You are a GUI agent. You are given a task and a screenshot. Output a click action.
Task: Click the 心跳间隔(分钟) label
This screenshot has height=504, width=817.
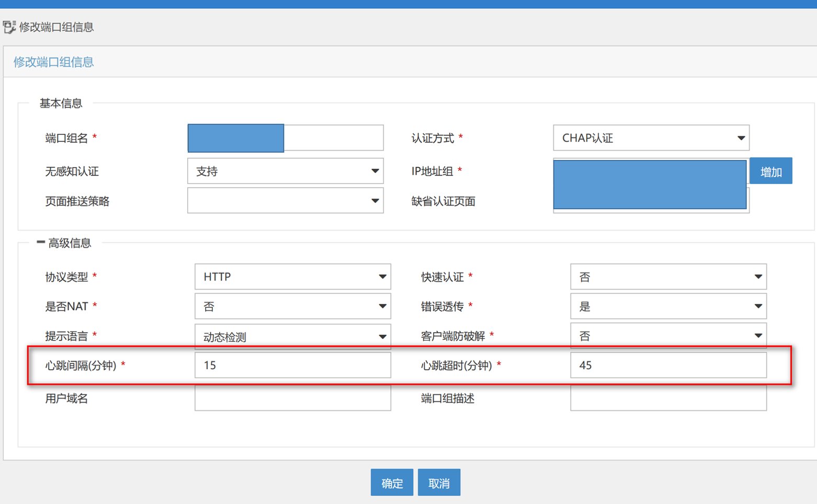[81, 365]
